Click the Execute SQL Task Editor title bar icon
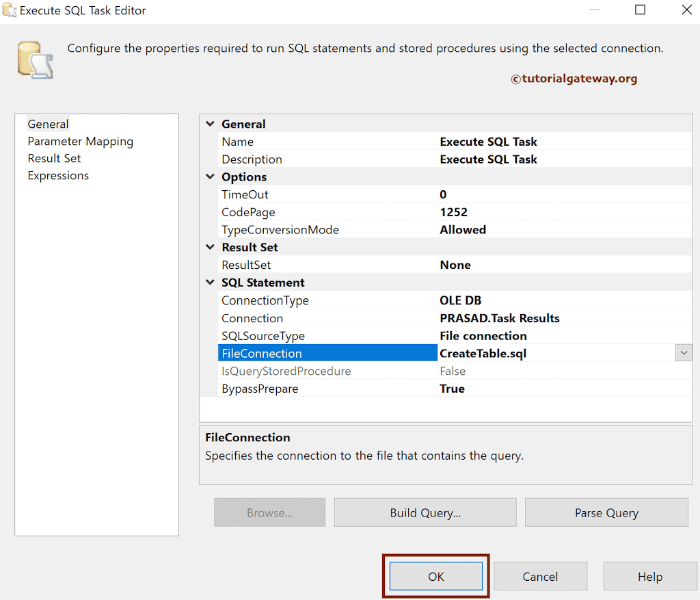700x600 pixels. [x=10, y=10]
